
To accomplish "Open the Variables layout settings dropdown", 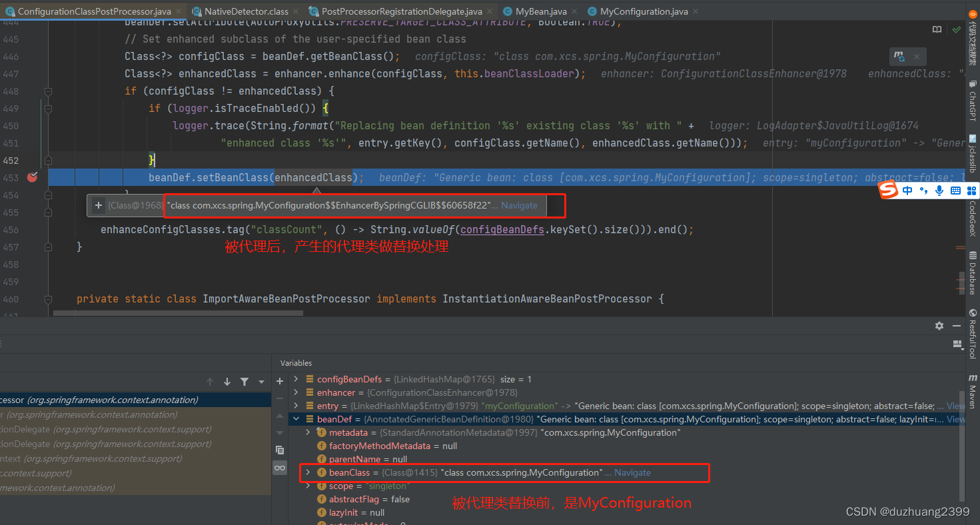I will [x=958, y=344].
